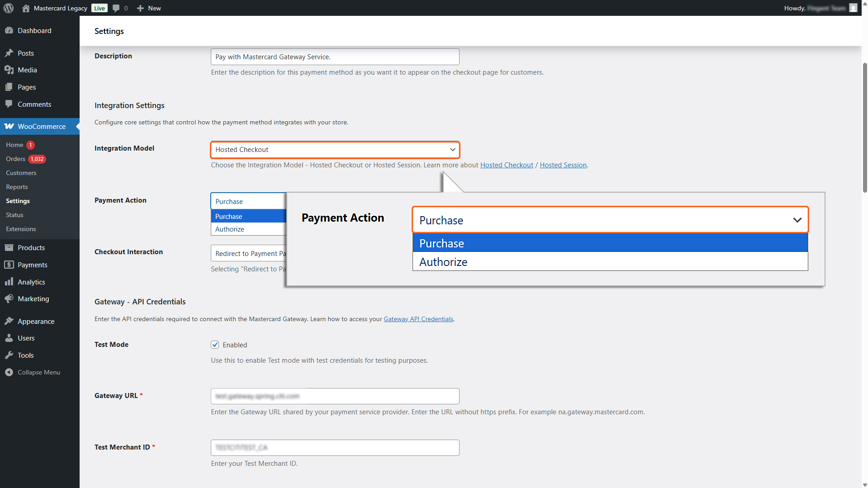Click into the Gateway URL field
Viewport: 868px width, 488px height.
coord(335,396)
